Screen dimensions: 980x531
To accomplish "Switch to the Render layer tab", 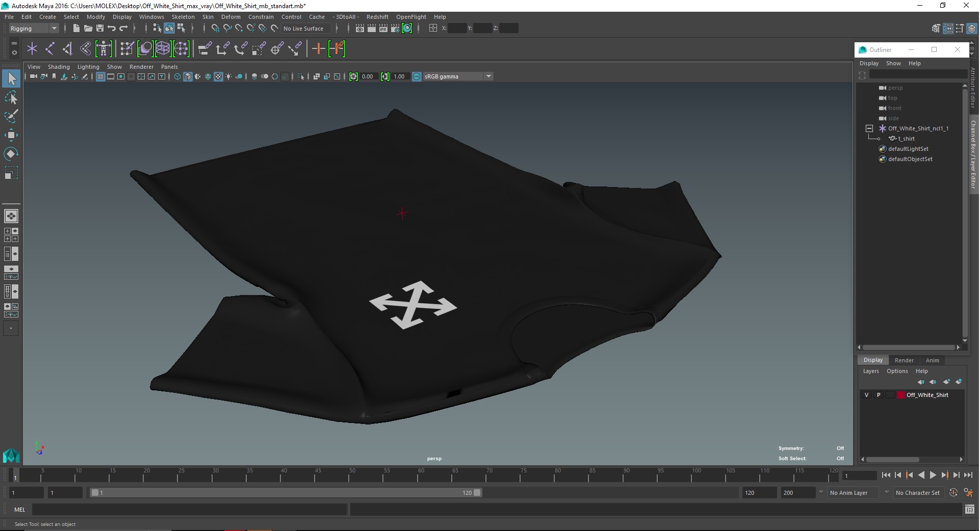I will tap(904, 360).
